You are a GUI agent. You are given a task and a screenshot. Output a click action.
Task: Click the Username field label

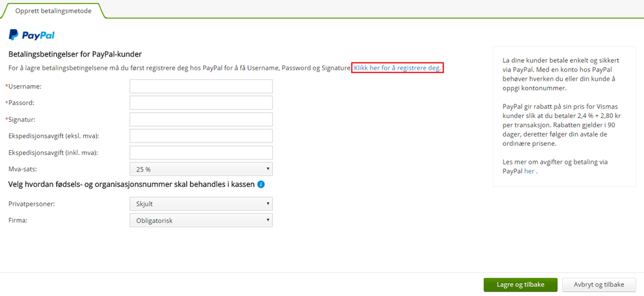tap(24, 86)
